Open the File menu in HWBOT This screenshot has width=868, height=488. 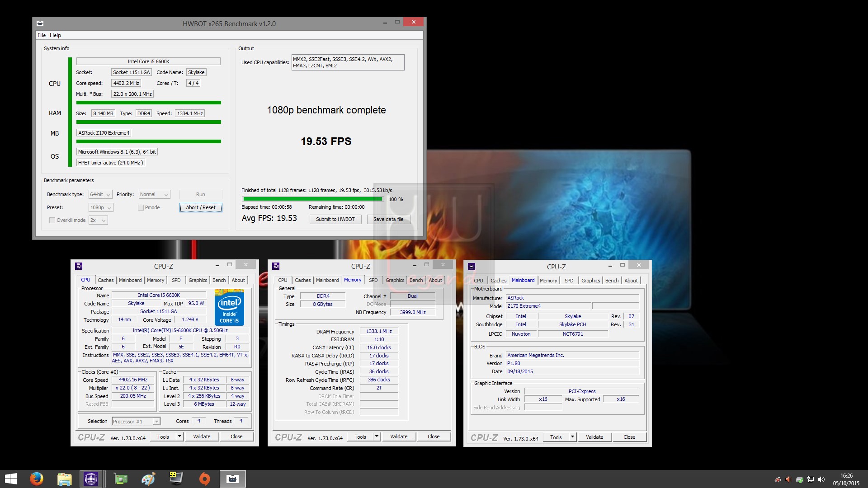(42, 35)
